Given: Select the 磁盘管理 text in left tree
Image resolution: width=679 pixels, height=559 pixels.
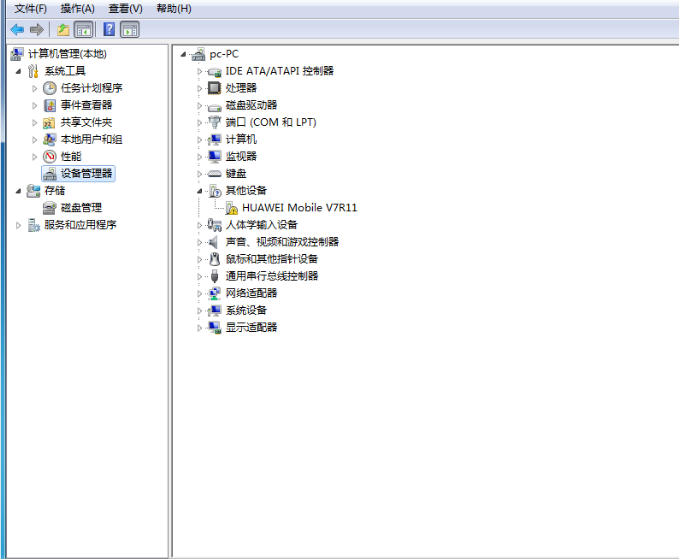Looking at the screenshot, I should pyautogui.click(x=81, y=208).
